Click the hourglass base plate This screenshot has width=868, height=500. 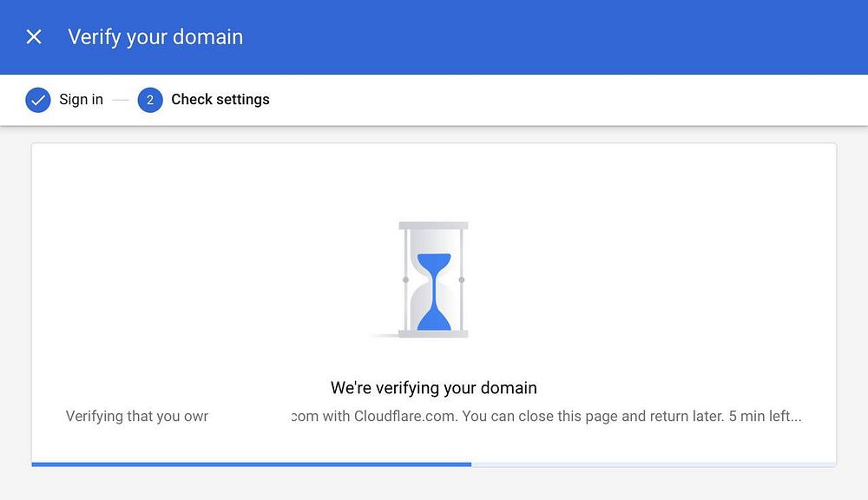tap(433, 333)
